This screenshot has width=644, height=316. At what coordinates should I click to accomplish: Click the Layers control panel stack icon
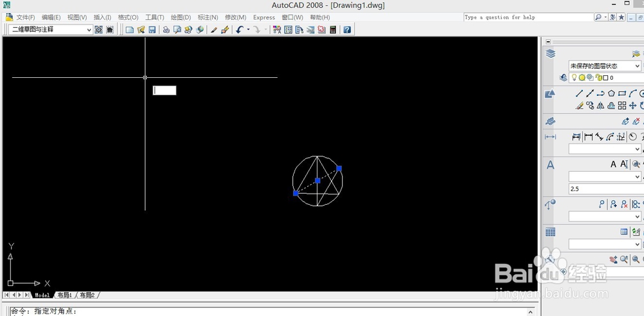pos(551,54)
